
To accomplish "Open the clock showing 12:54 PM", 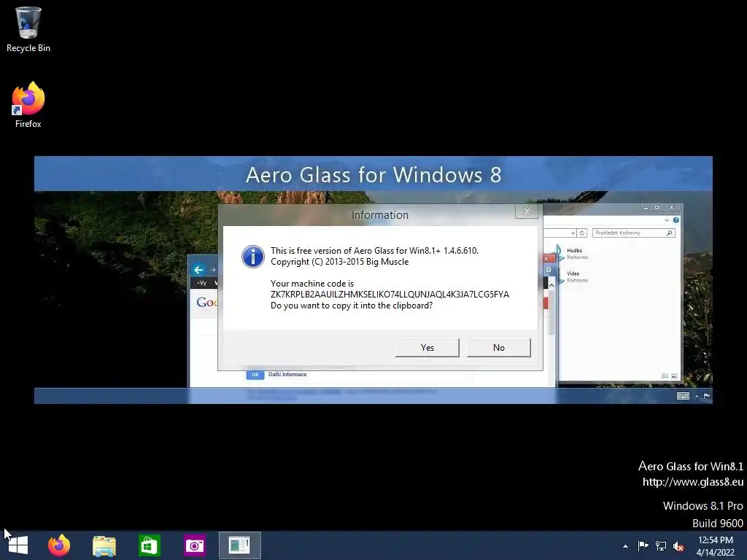I will (x=715, y=545).
